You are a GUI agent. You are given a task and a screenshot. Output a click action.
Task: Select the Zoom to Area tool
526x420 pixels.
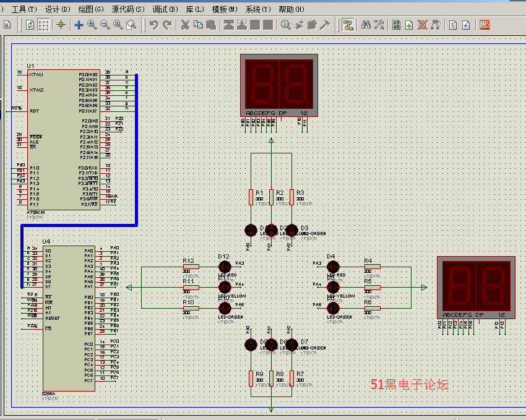[x=131, y=25]
